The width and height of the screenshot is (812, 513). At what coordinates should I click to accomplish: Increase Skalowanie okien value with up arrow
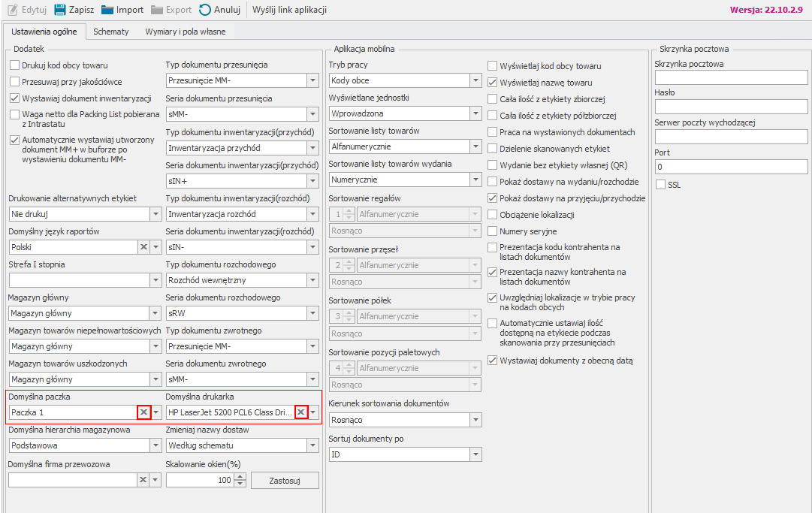click(240, 476)
